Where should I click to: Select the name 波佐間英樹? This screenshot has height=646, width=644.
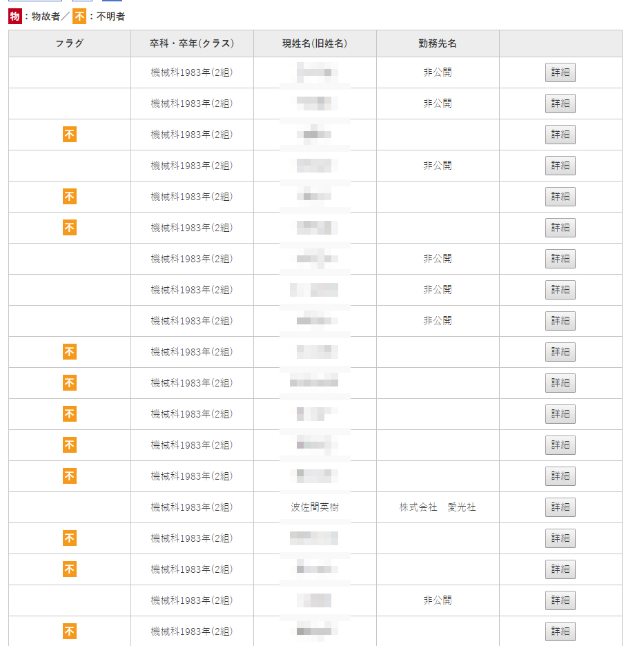(x=315, y=507)
